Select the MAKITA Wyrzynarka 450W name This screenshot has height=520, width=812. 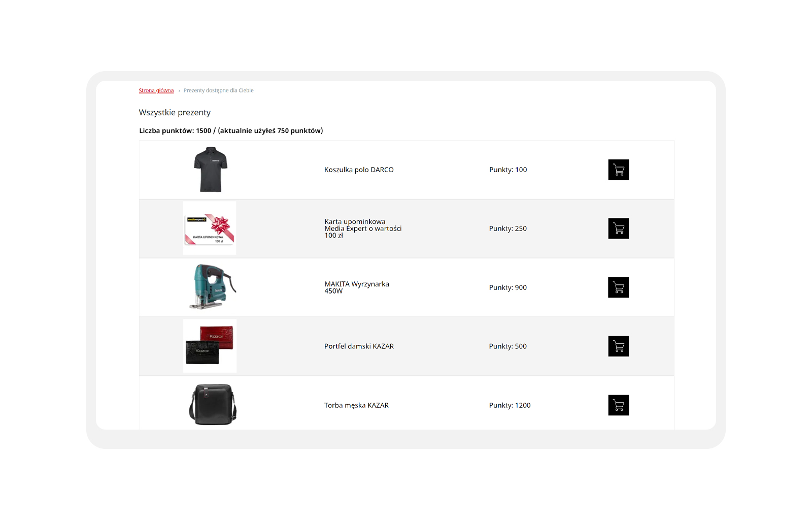[357, 287]
